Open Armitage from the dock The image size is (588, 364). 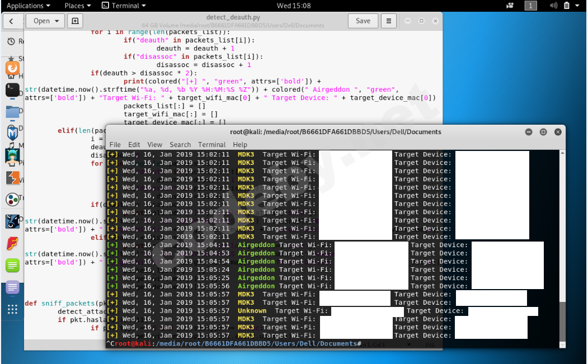[12, 155]
